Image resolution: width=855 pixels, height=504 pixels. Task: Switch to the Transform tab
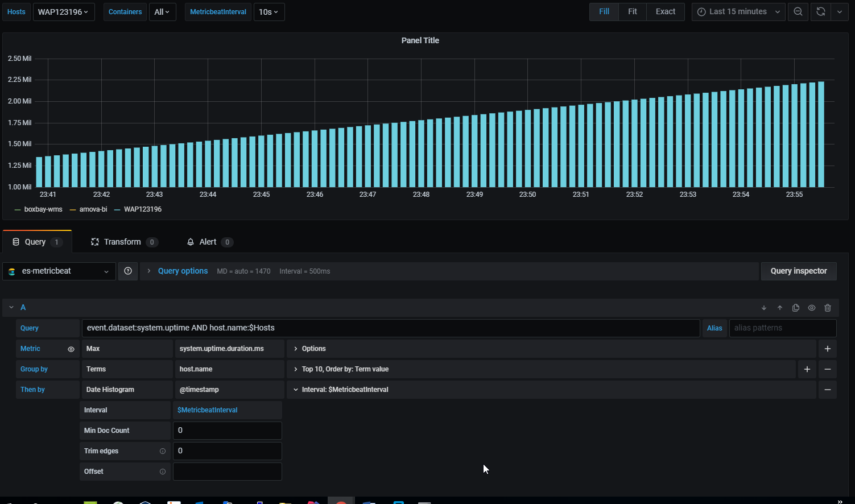[x=123, y=241]
